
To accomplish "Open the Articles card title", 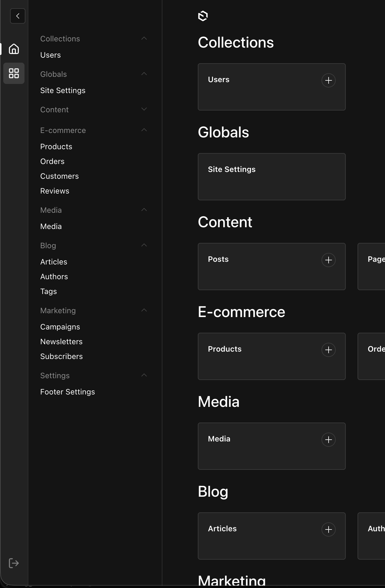I will (x=222, y=529).
